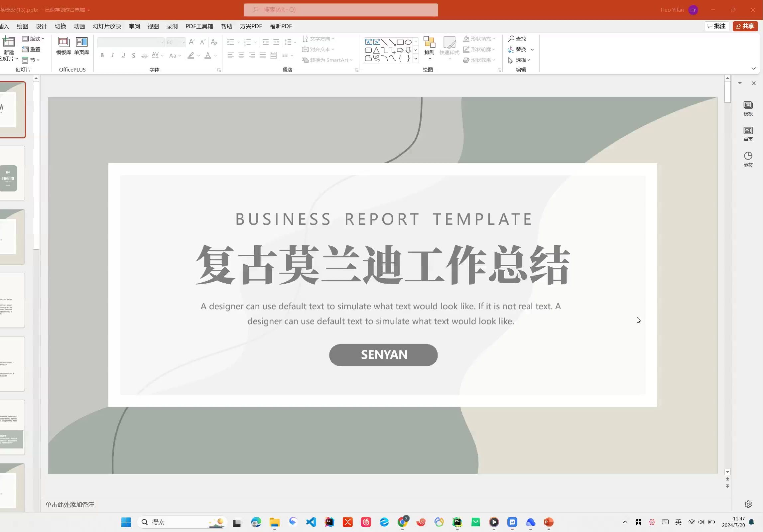
Task: Click the 共享 share button
Action: tap(745, 26)
